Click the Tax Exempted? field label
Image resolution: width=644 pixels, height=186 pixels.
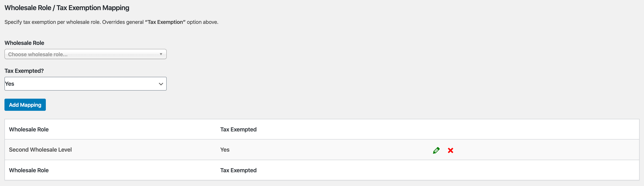click(x=24, y=71)
